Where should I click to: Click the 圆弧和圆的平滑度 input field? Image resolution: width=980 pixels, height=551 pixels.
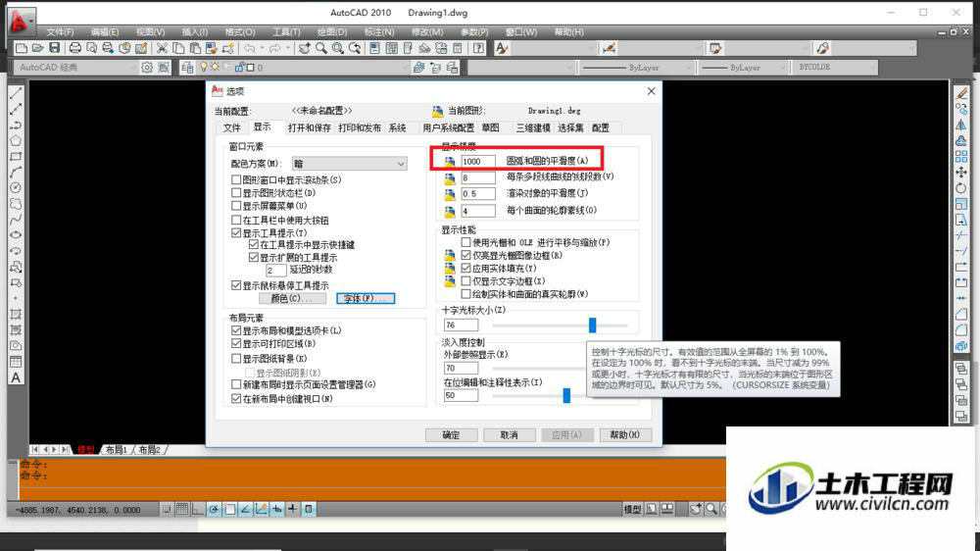coord(478,161)
